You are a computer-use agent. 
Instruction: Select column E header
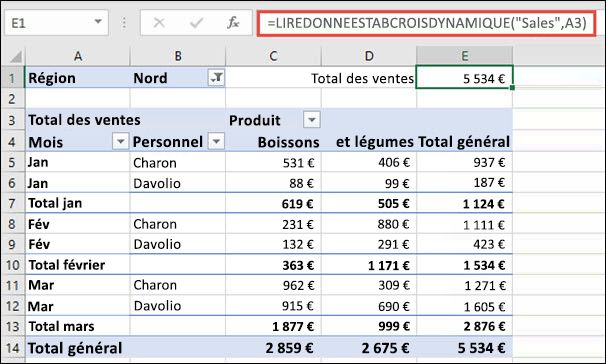coord(465,56)
